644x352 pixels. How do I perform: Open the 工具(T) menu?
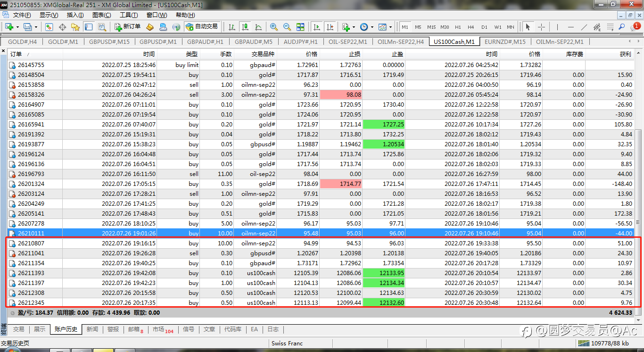click(x=128, y=15)
